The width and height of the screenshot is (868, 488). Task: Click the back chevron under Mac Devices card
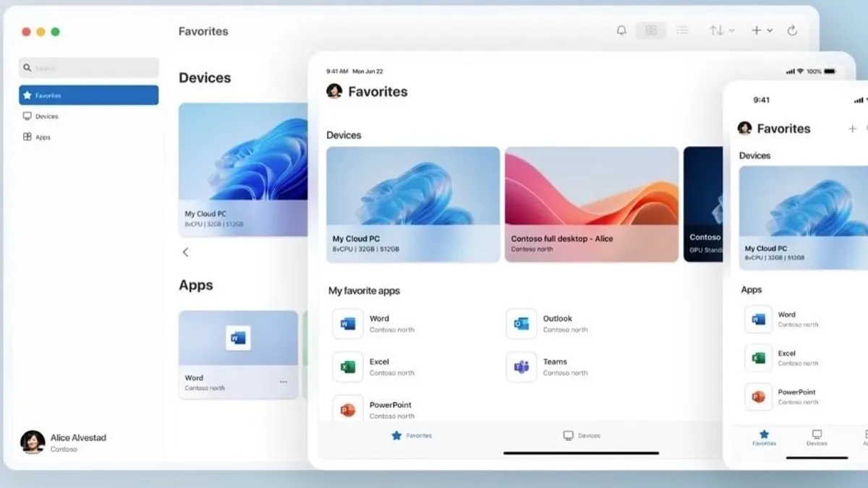point(185,252)
